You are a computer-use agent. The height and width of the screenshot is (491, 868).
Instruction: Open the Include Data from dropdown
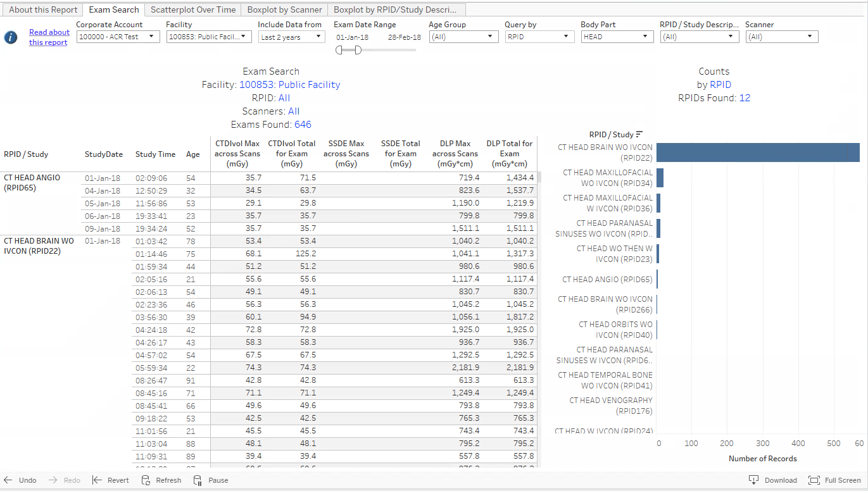pyautogui.click(x=291, y=37)
